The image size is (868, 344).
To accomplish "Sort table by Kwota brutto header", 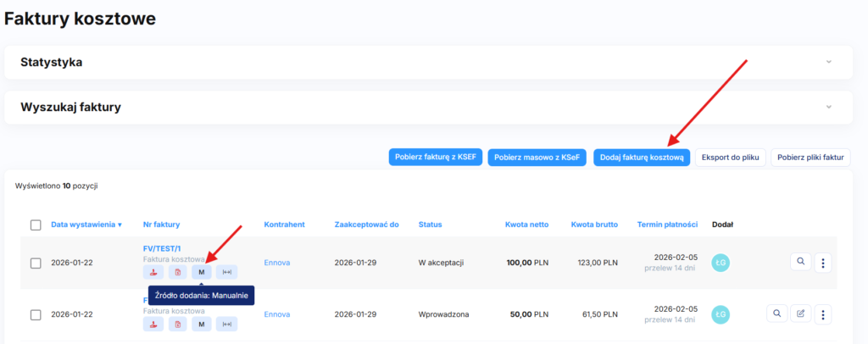I will pos(593,225).
